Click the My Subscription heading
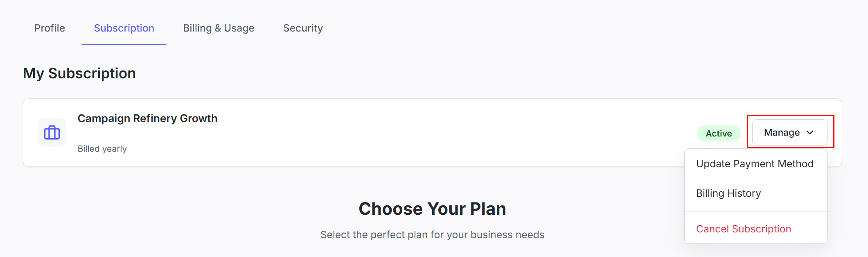The height and width of the screenshot is (257, 868). pos(79,73)
